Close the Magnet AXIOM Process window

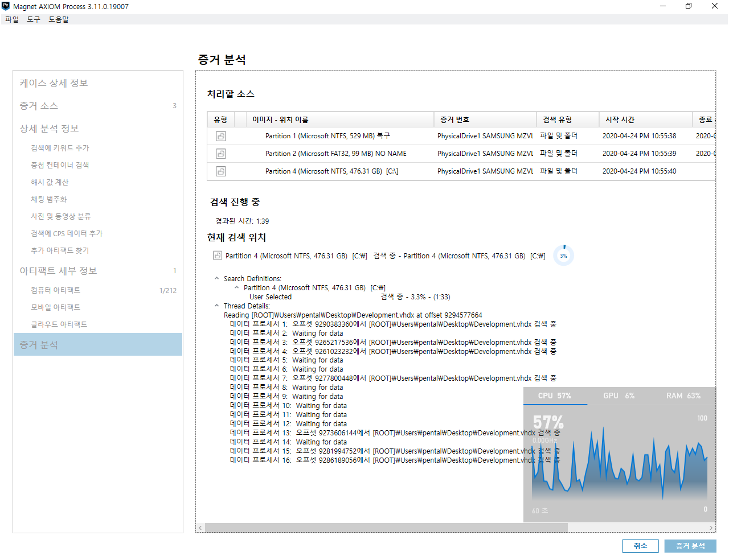click(715, 6)
